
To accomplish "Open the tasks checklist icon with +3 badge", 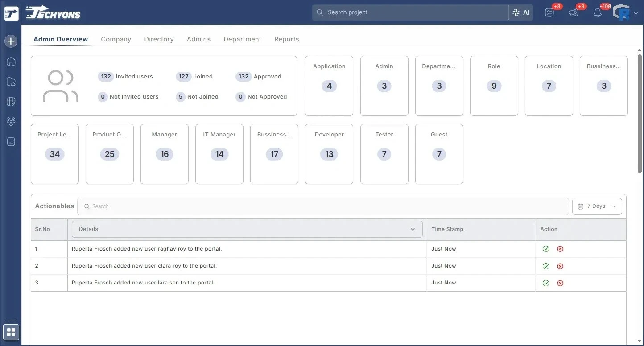I will 549,12.
